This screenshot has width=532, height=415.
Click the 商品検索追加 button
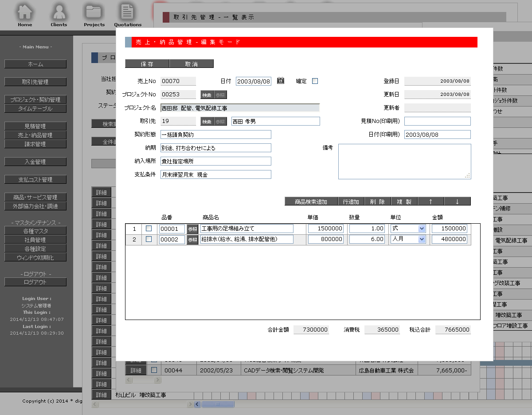[x=311, y=202]
